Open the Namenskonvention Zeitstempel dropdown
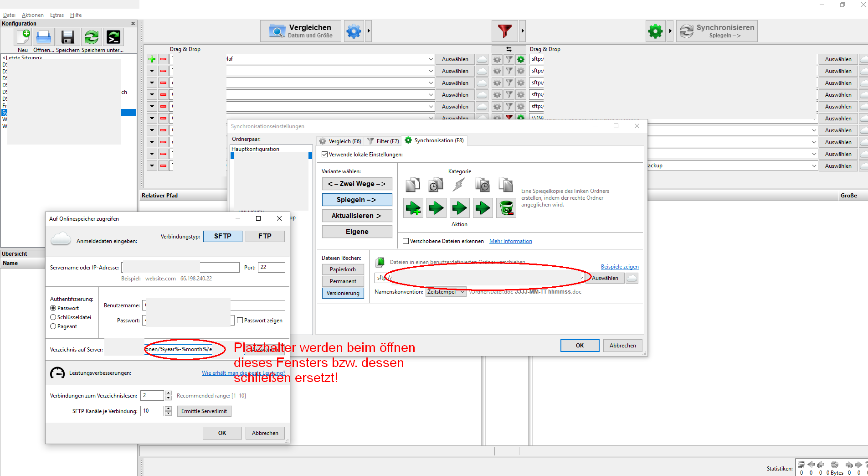868x476 pixels. tap(446, 292)
